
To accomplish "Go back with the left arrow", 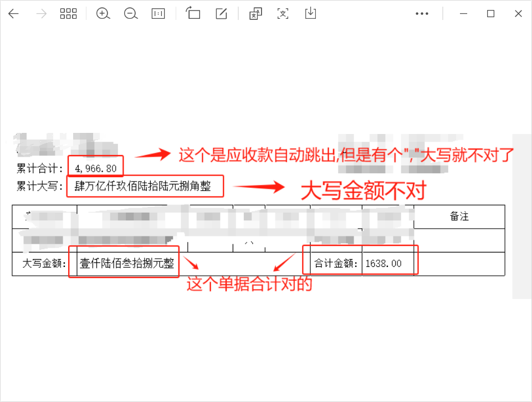I will 13,14.
